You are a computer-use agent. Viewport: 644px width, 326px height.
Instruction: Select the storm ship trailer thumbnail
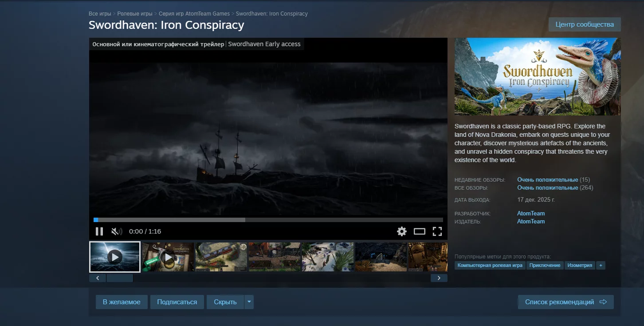tap(115, 257)
